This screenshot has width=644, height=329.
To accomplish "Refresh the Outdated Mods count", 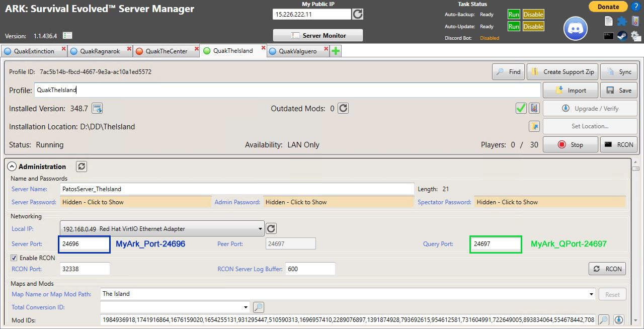I will 343,108.
